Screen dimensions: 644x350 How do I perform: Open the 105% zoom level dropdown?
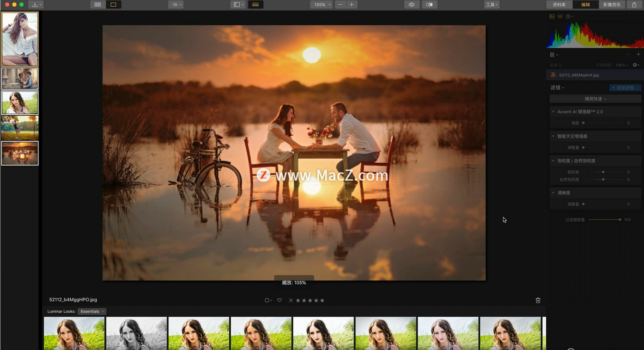[x=321, y=5]
